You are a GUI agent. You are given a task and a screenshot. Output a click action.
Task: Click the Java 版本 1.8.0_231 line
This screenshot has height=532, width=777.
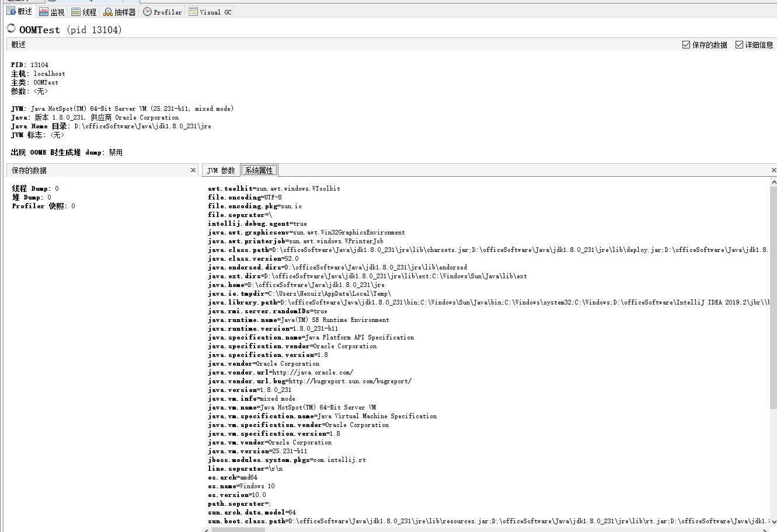pos(95,117)
